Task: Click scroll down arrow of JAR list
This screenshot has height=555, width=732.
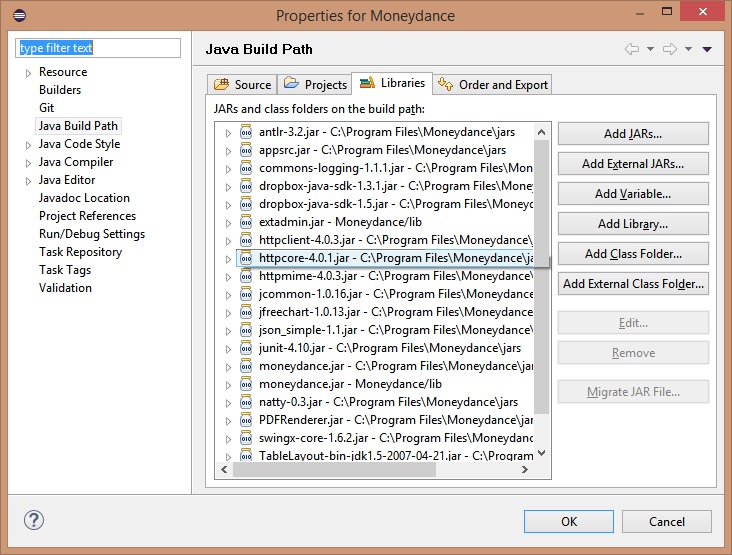Action: pyautogui.click(x=542, y=453)
